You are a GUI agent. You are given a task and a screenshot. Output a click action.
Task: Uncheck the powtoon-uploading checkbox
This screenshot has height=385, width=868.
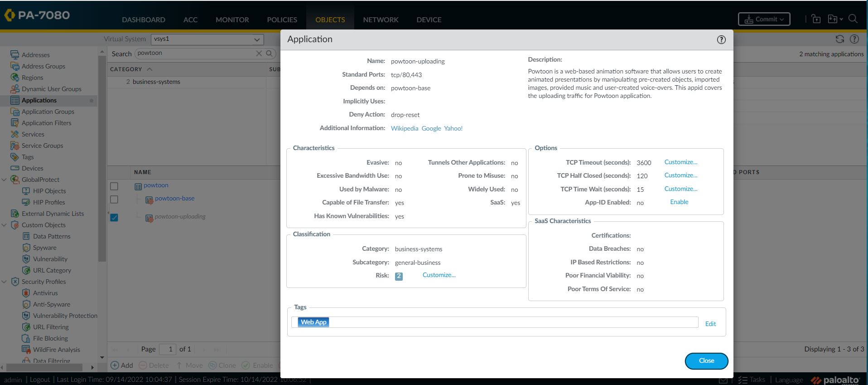coord(114,218)
